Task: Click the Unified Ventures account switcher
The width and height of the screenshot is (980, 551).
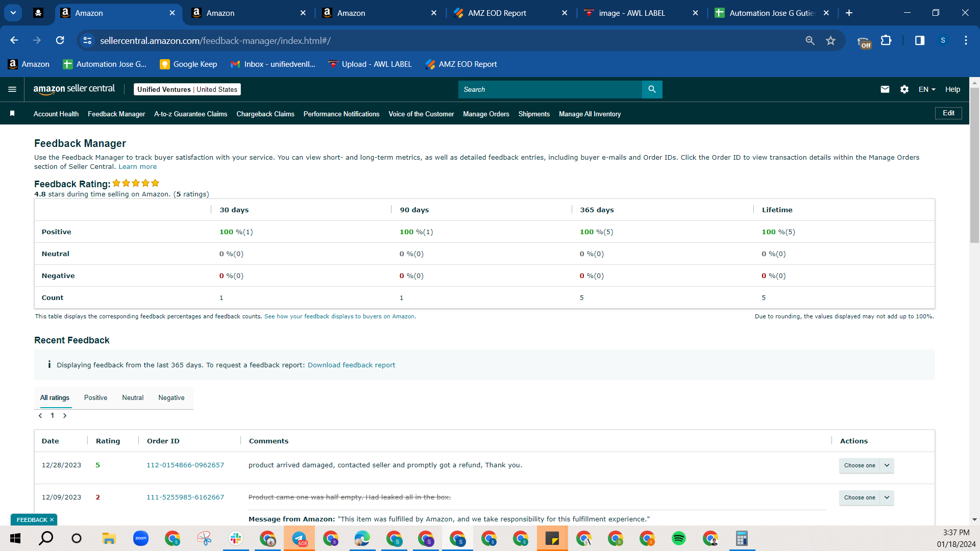Action: (187, 89)
